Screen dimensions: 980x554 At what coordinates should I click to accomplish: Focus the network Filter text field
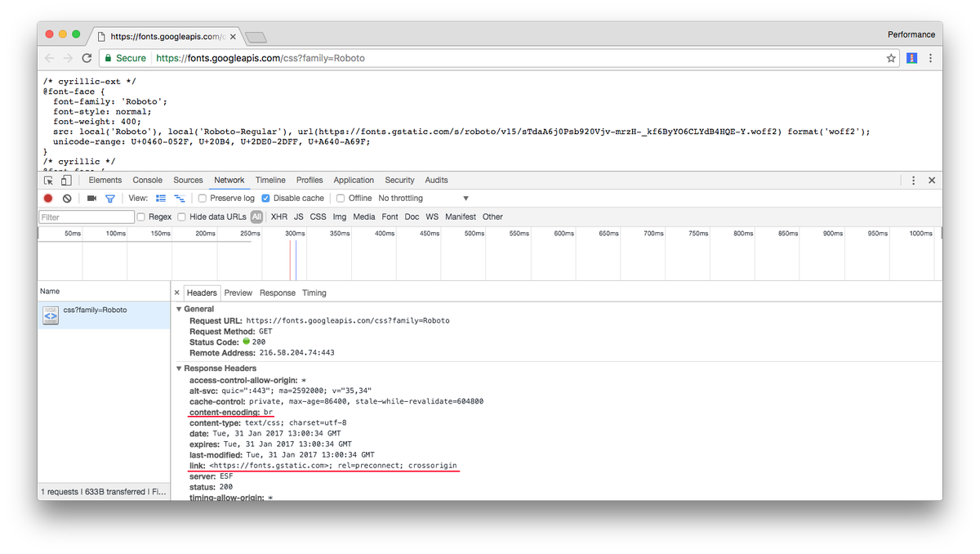coord(87,217)
